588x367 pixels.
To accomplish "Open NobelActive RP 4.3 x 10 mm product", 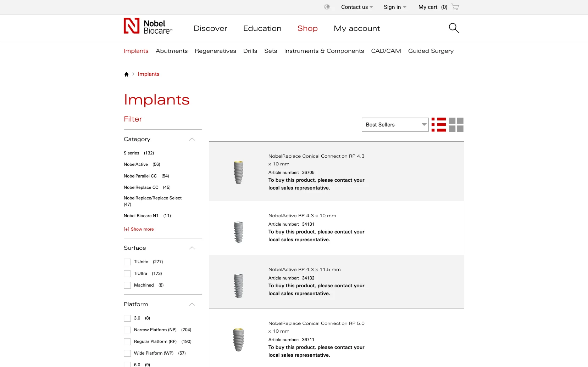I will click(x=302, y=216).
